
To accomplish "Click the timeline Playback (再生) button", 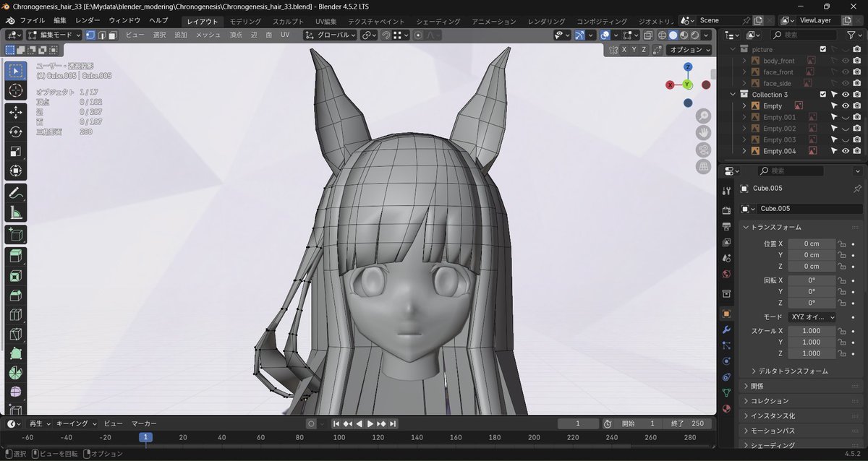I will pyautogui.click(x=39, y=423).
